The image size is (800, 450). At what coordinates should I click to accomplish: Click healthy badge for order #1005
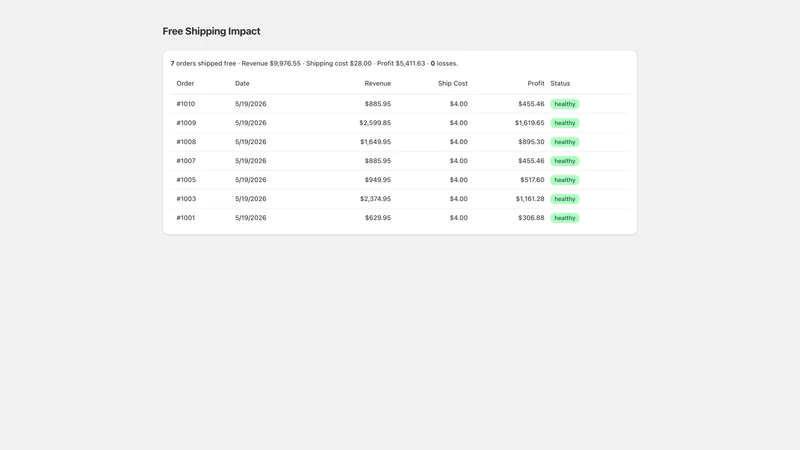tap(565, 180)
